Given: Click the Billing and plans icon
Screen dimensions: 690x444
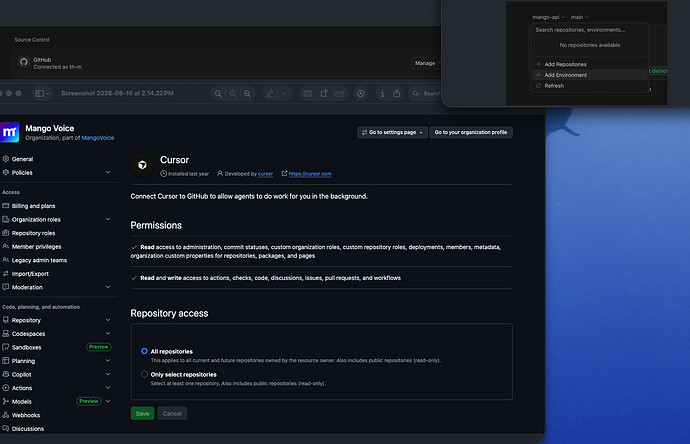Looking at the screenshot, I should (6, 205).
